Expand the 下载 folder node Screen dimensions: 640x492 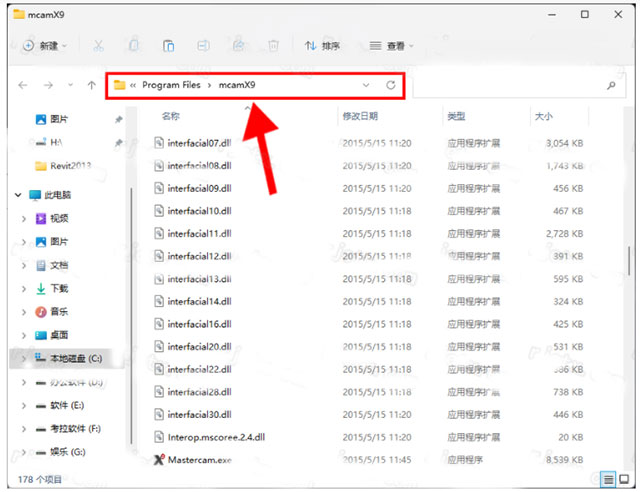point(24,289)
